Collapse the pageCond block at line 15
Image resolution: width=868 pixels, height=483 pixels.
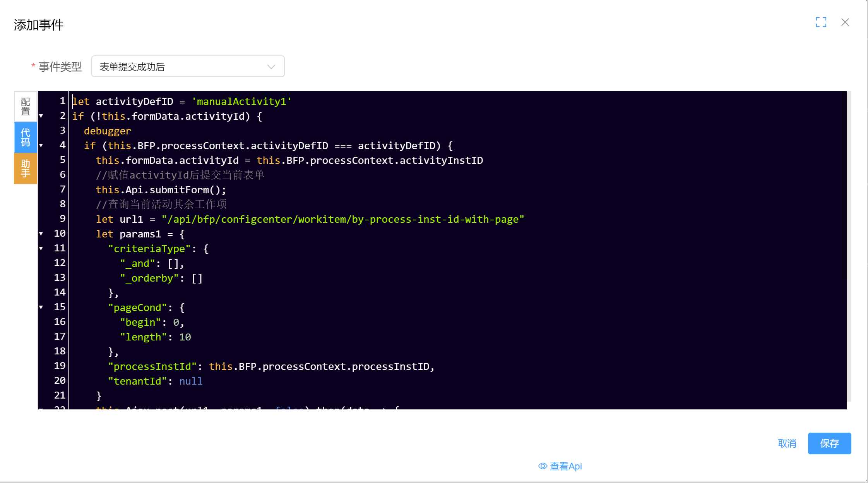point(41,307)
